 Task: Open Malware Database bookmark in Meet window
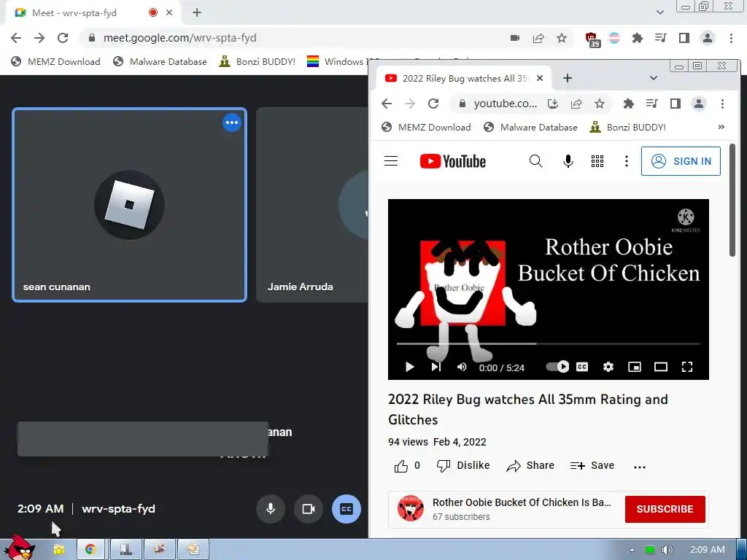[x=160, y=61]
